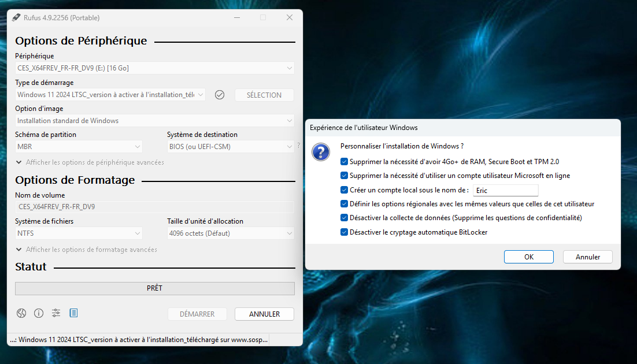Click Annuler in the Windows experience dialog
The image size is (637, 364).
587,257
